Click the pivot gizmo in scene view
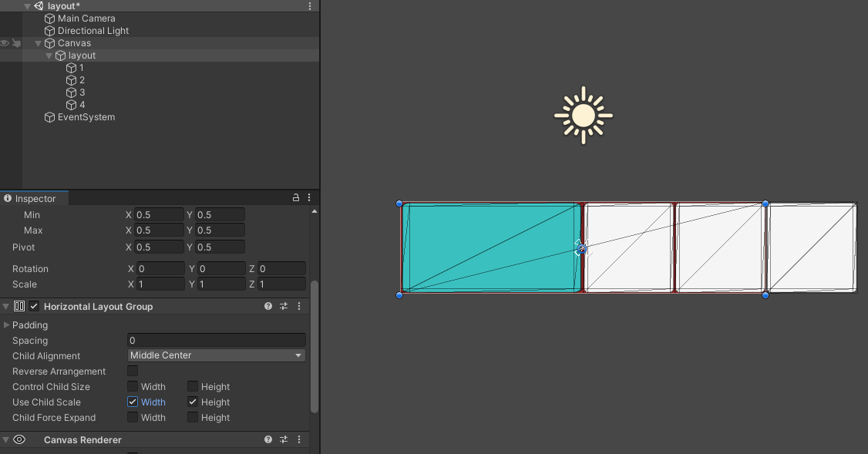This screenshot has width=868, height=454. coord(581,249)
